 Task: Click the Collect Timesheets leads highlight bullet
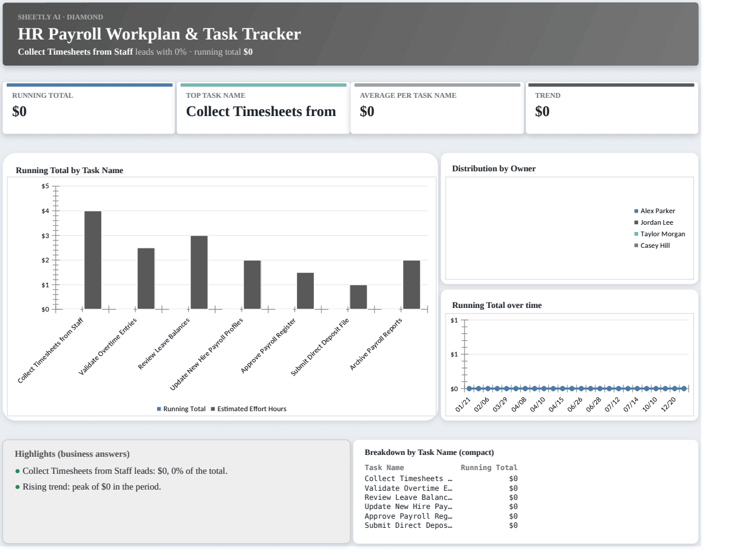121,471
